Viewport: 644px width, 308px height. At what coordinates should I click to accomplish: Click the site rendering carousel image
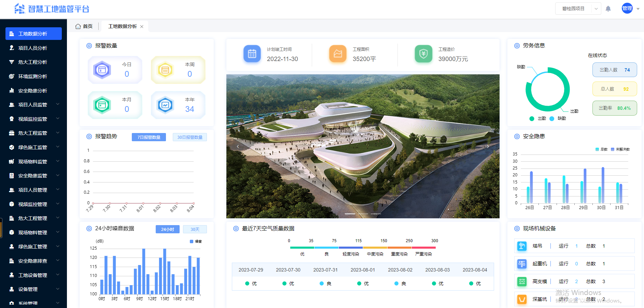363,146
